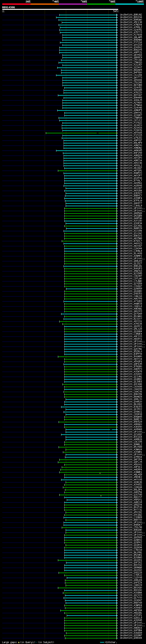
Task: Select label UniRef100_P29976
Action: pyautogui.click(x=131, y=130)
